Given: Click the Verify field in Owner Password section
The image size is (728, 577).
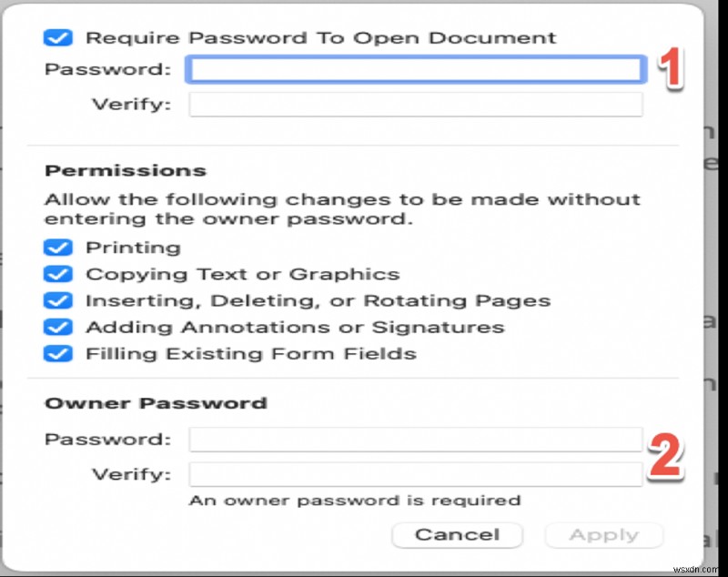Looking at the screenshot, I should tap(414, 473).
